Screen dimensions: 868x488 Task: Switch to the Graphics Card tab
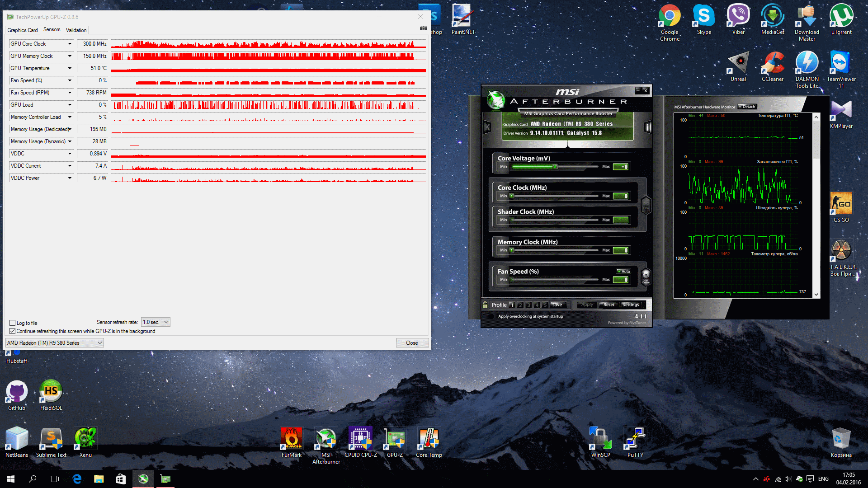click(23, 30)
